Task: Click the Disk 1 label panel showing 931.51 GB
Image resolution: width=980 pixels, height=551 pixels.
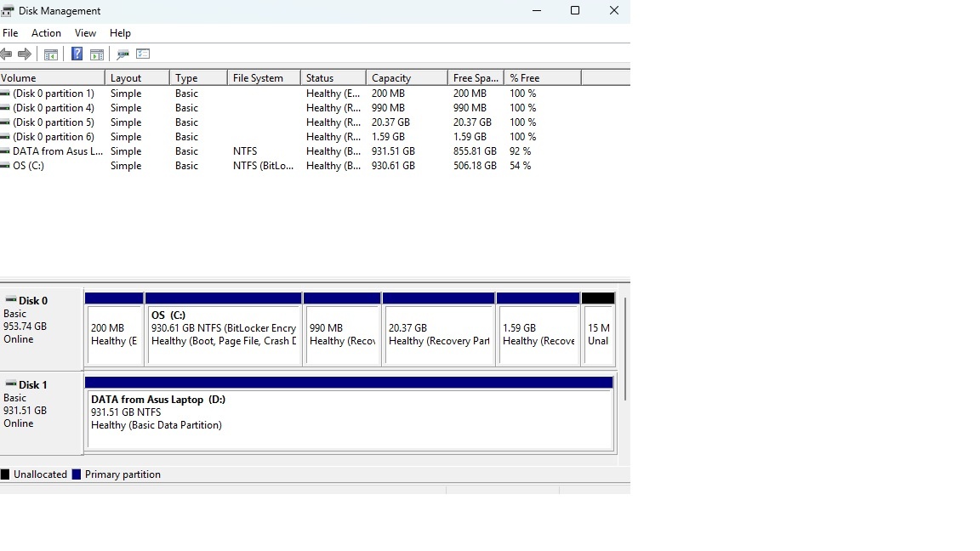Action: (x=41, y=413)
